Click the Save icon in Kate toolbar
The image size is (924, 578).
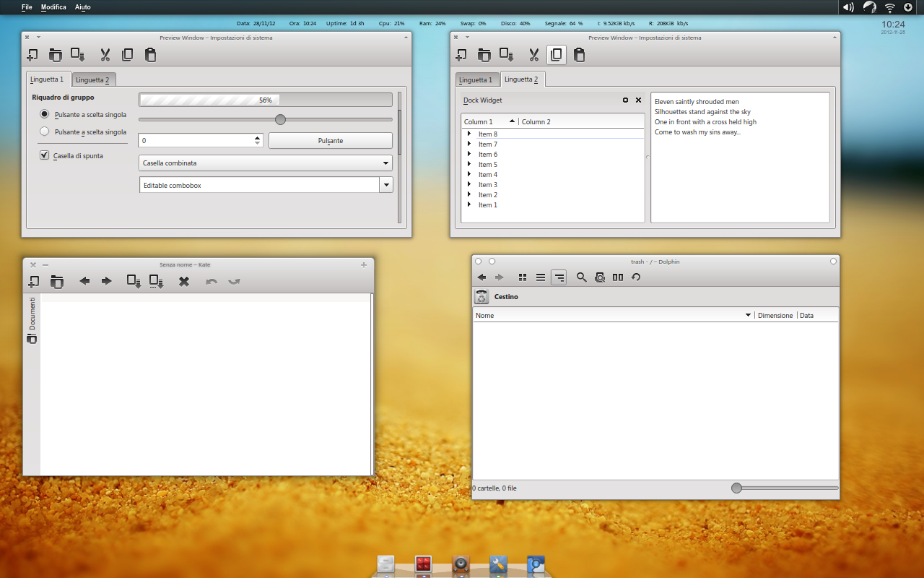coord(134,281)
